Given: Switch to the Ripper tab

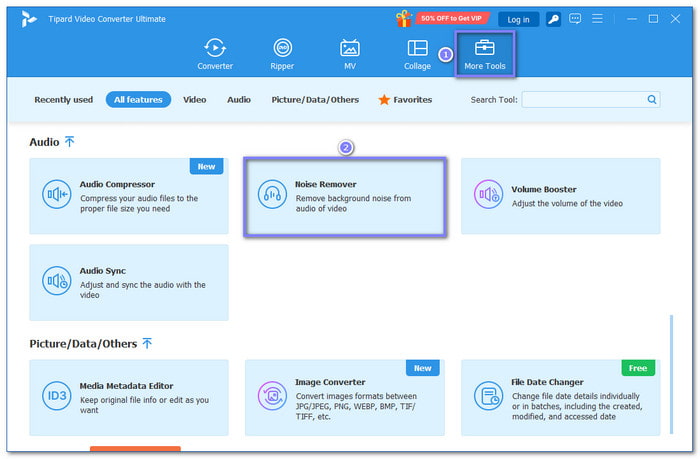Looking at the screenshot, I should coord(282,54).
